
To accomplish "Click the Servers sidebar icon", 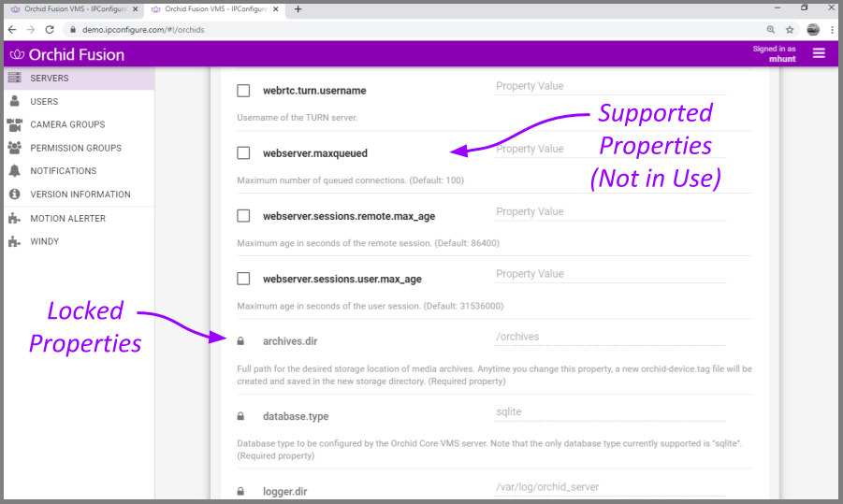I will pyautogui.click(x=15, y=78).
